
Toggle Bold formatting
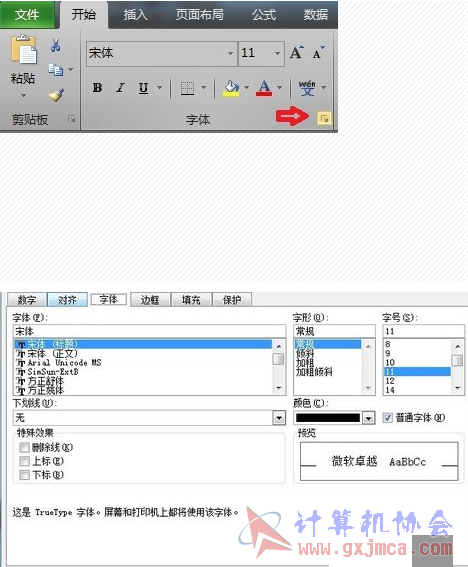(x=97, y=88)
